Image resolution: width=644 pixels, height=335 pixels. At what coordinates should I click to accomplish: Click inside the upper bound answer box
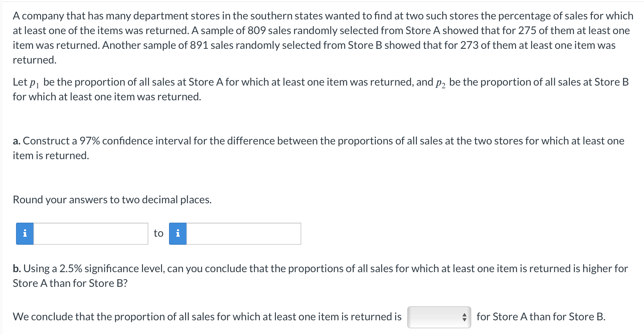click(x=244, y=233)
